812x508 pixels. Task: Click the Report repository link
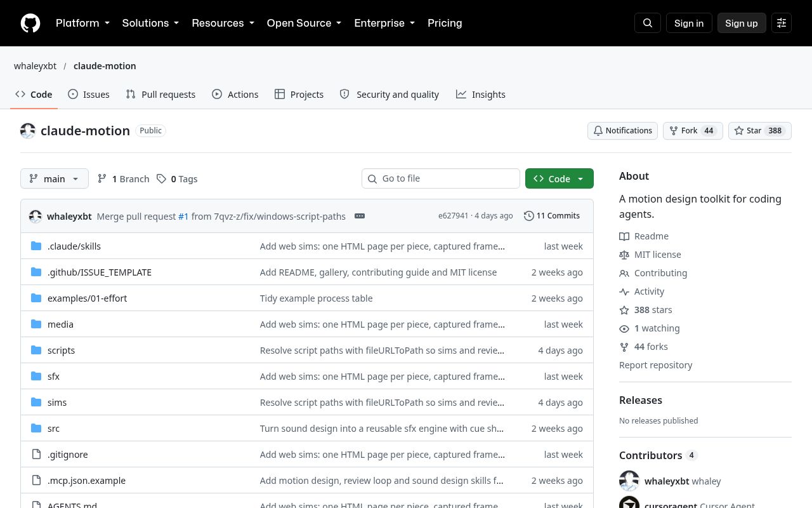[x=656, y=365]
